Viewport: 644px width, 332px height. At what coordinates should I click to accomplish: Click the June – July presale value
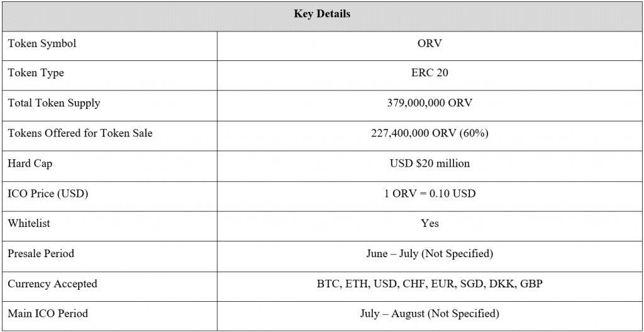(430, 253)
